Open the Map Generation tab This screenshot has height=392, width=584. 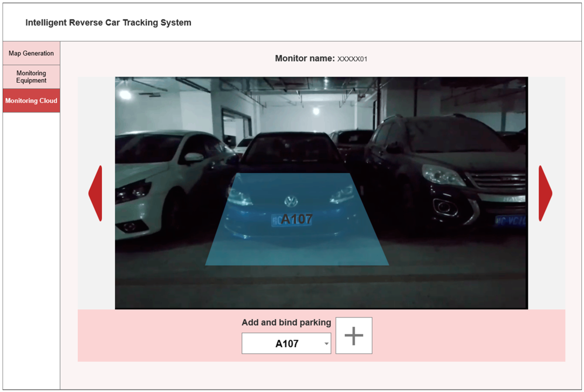pyautogui.click(x=31, y=53)
